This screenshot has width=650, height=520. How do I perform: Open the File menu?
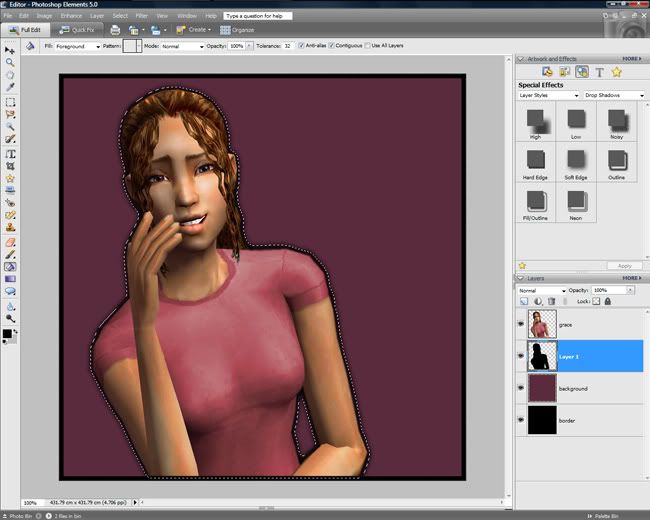pos(7,16)
